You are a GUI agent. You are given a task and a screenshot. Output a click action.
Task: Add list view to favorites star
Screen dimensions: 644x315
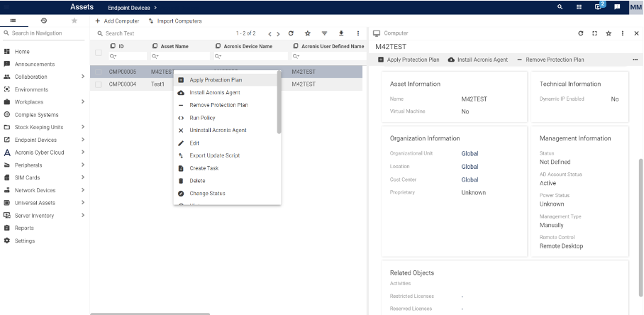click(x=308, y=33)
